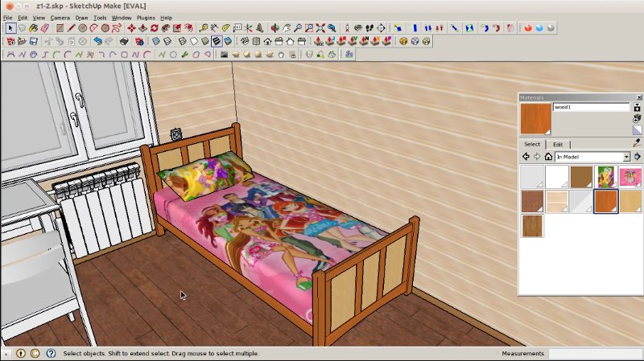The height and width of the screenshot is (361, 644).
Task: Enable Shaded With Textures style
Action: pyautogui.click(x=217, y=41)
